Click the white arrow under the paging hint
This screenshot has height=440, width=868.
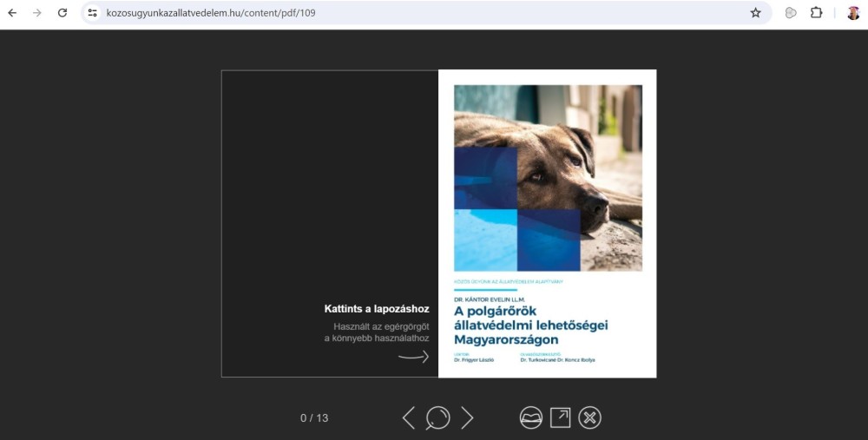point(413,357)
